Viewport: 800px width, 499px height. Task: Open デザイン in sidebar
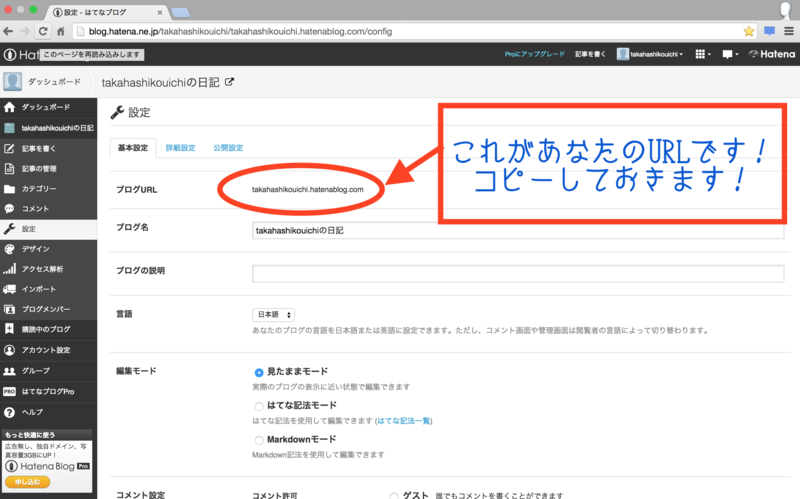click(x=48, y=249)
